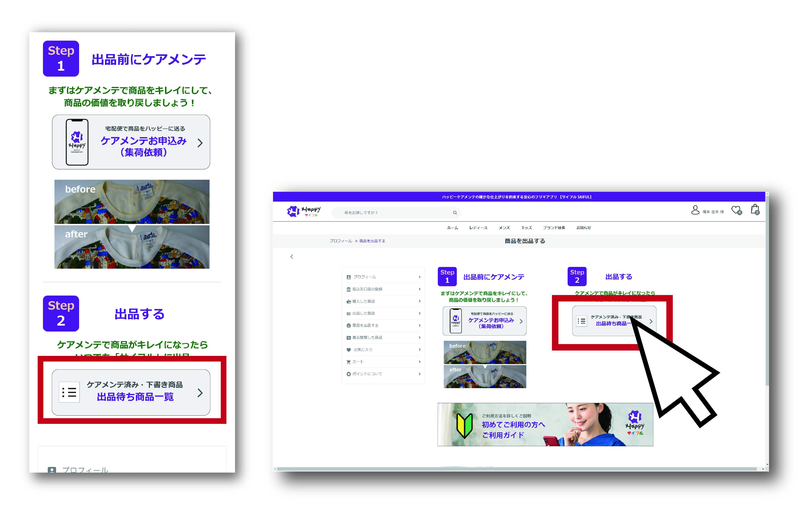Open the レディース navigation item

pos(478,228)
